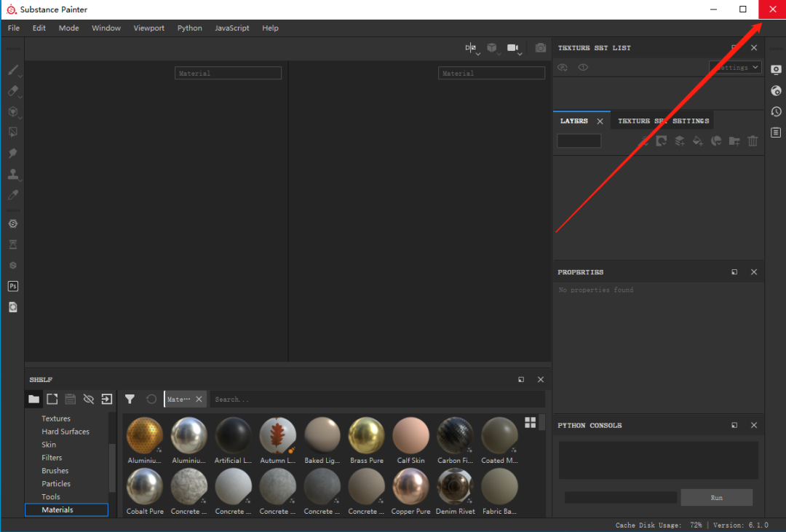Select the Clone stamp tool
The height and width of the screenshot is (532, 786).
(x=13, y=174)
